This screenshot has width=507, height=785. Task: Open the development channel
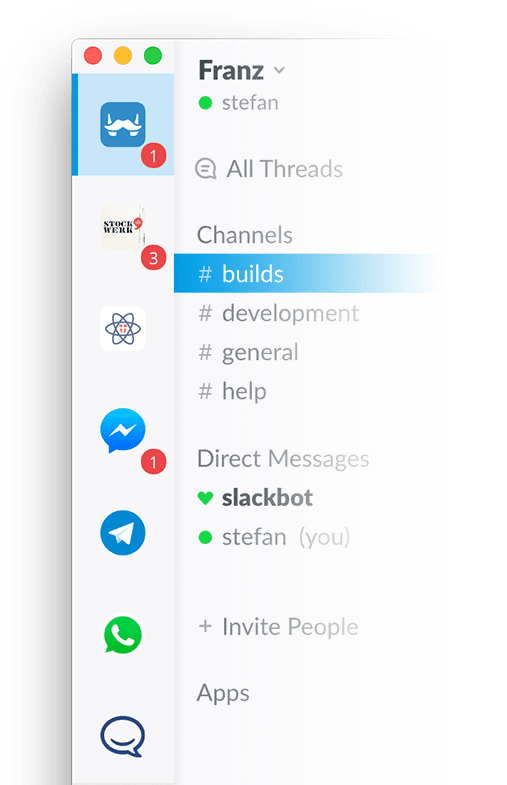pos(278,313)
